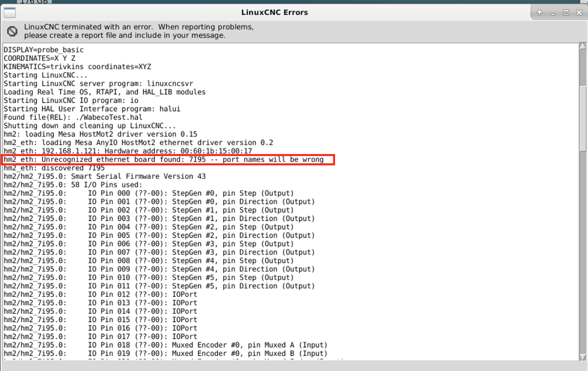
Task: Click the vertical scrollbar thumb of the log
Action: pyautogui.click(x=583, y=119)
